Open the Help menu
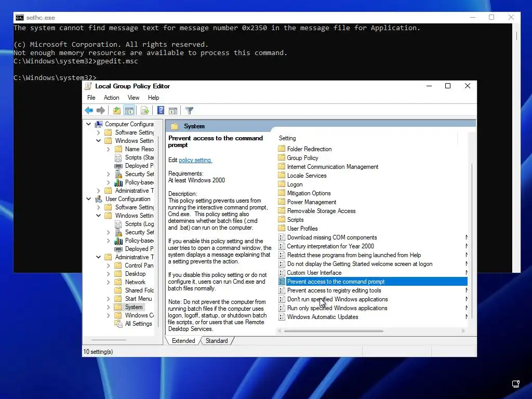The height and width of the screenshot is (399, 532). coord(153,98)
